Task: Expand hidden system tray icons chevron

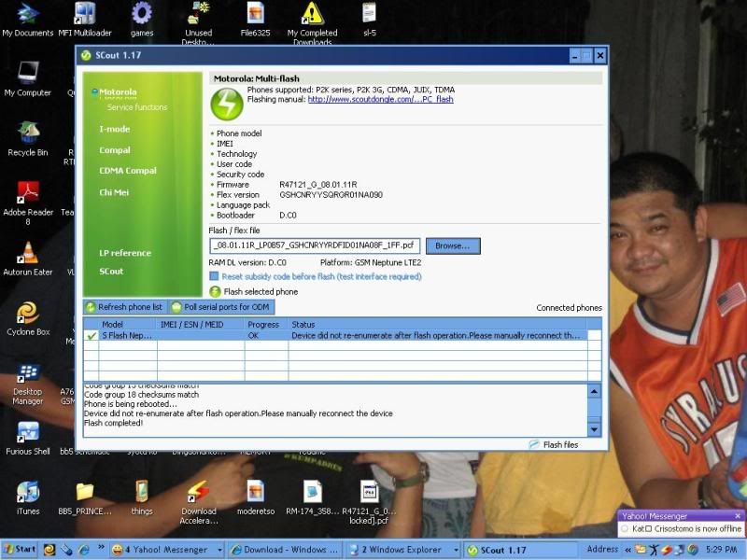Action: [627, 550]
